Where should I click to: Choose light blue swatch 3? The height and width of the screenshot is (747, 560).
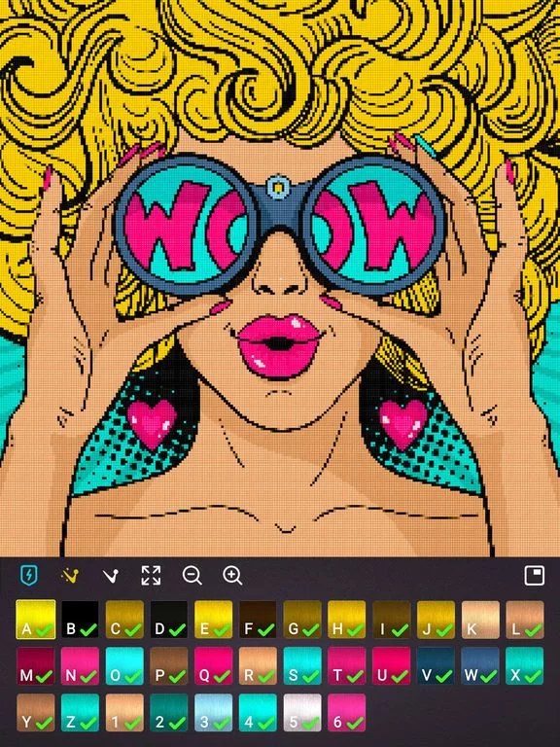coord(213,713)
